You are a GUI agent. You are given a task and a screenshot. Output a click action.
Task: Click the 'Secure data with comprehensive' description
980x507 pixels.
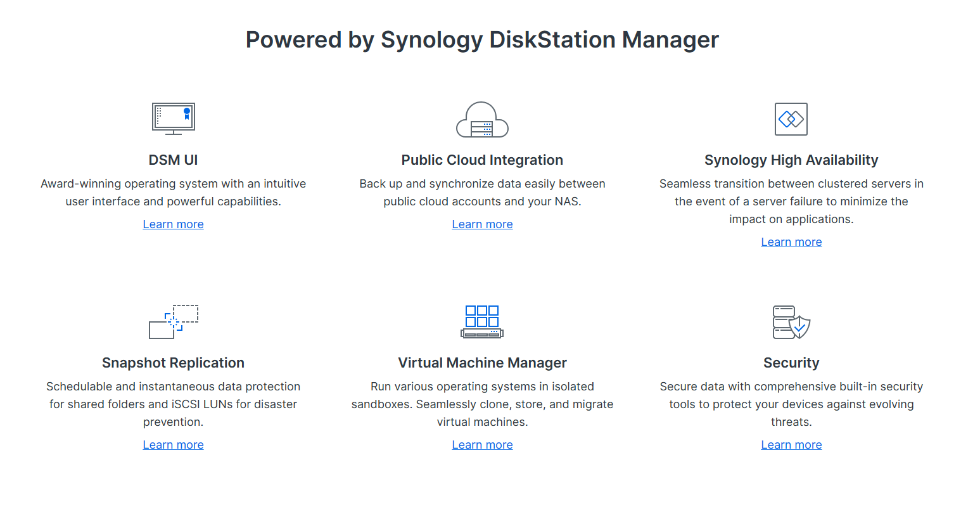[791, 404]
